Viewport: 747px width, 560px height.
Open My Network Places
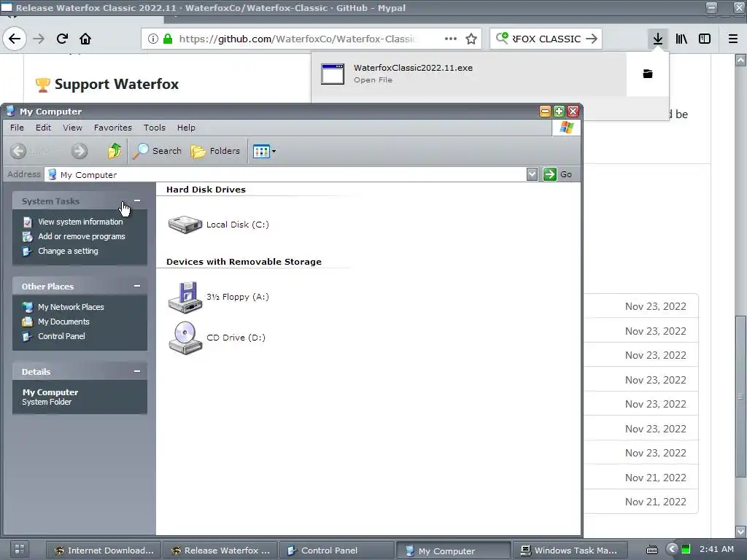(71, 307)
